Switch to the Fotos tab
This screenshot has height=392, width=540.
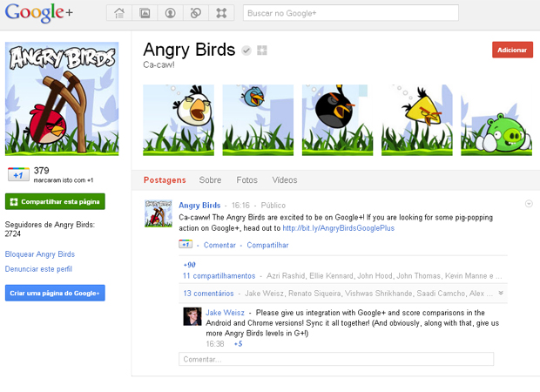pos(247,180)
